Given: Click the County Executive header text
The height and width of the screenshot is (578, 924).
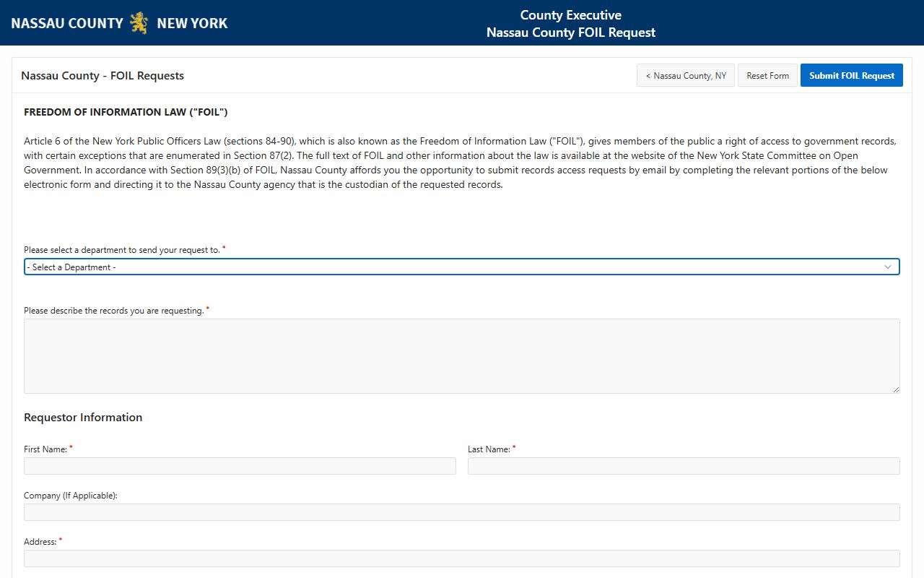Looking at the screenshot, I should pos(571,15).
